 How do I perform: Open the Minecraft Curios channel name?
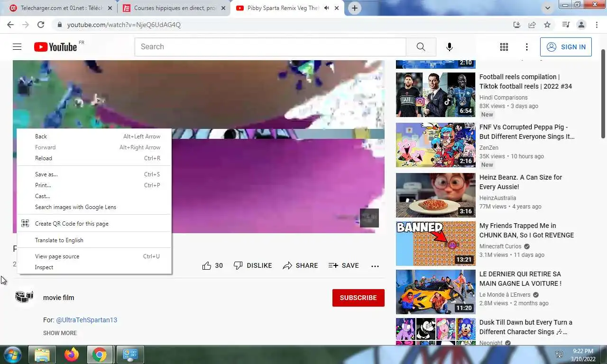[x=500, y=246]
